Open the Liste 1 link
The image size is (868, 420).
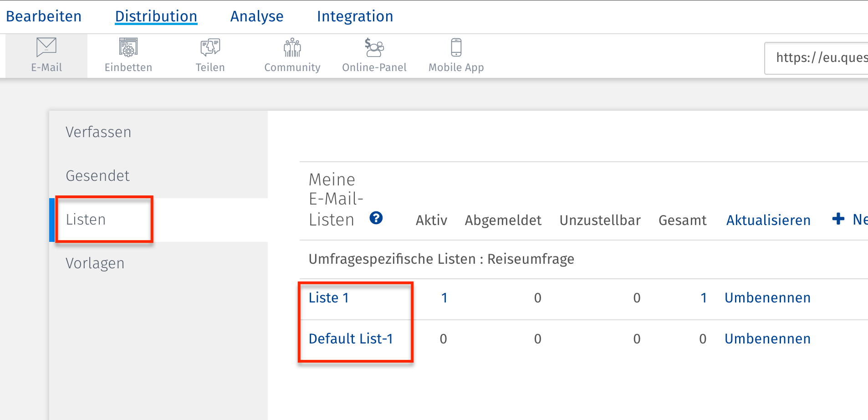click(x=329, y=298)
